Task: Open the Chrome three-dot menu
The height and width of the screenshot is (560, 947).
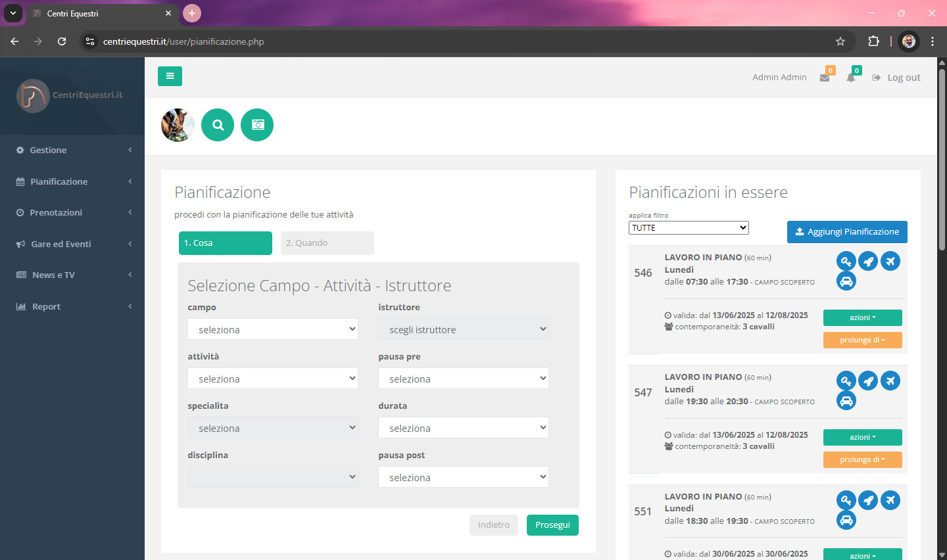Action: (933, 41)
